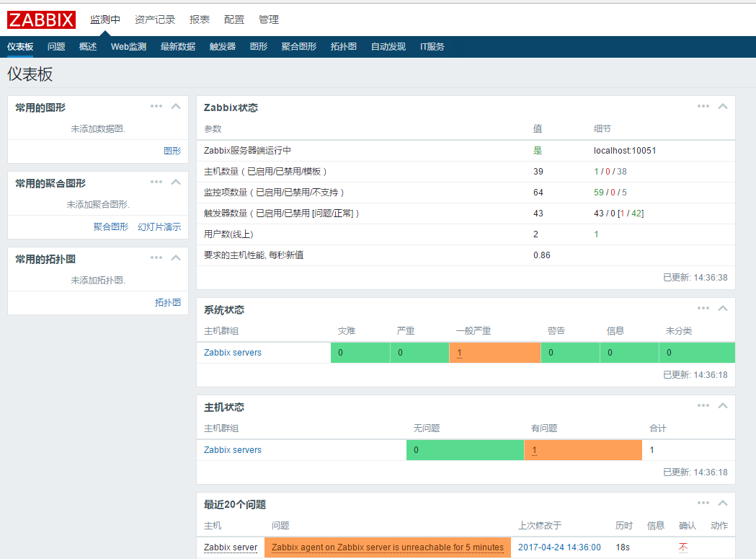This screenshot has width=756, height=559.
Task: Switch to the 概述 submenu tab
Action: point(88,47)
